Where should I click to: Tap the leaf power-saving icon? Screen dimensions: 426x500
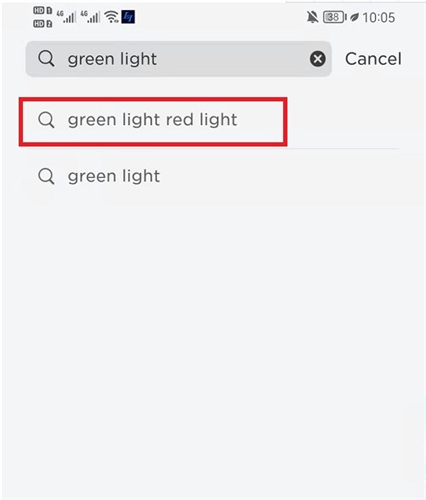tap(354, 17)
